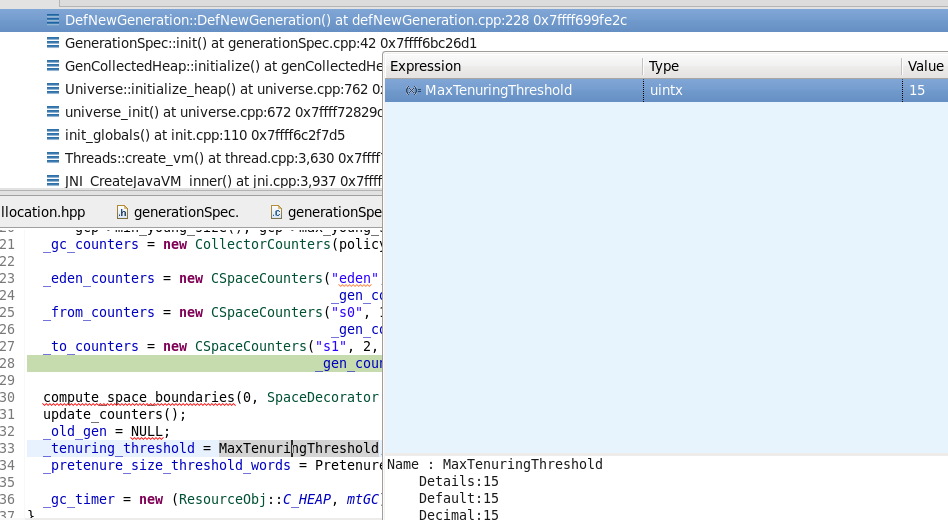Switch to the generationSpec header editor tab

point(178,212)
